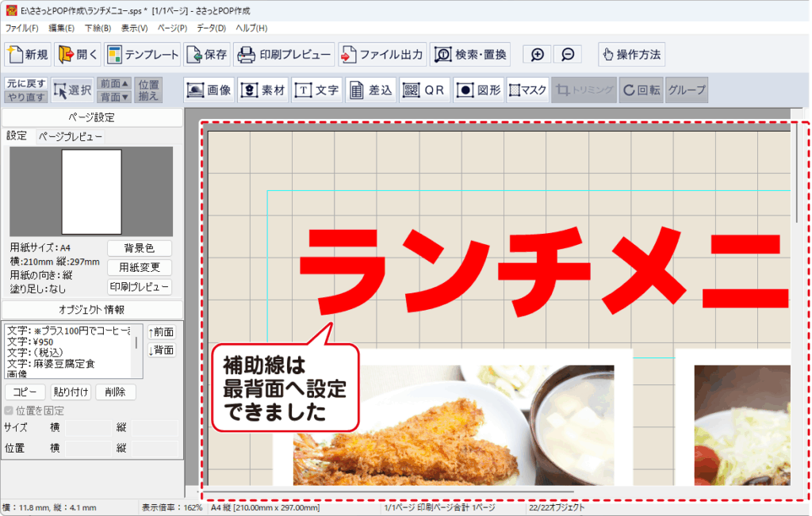Open a file with 開く icon
812x516 pixels.
78,55
